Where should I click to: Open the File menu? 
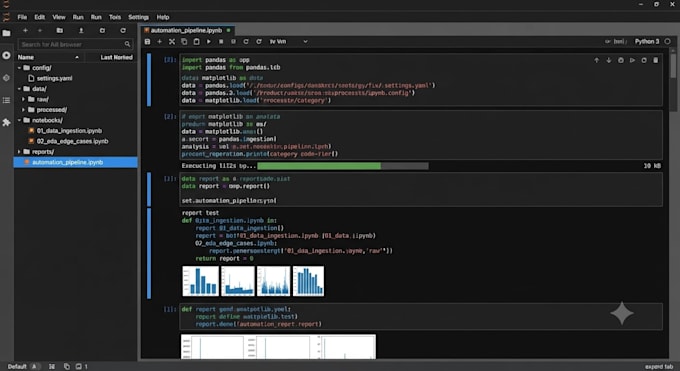click(x=22, y=17)
